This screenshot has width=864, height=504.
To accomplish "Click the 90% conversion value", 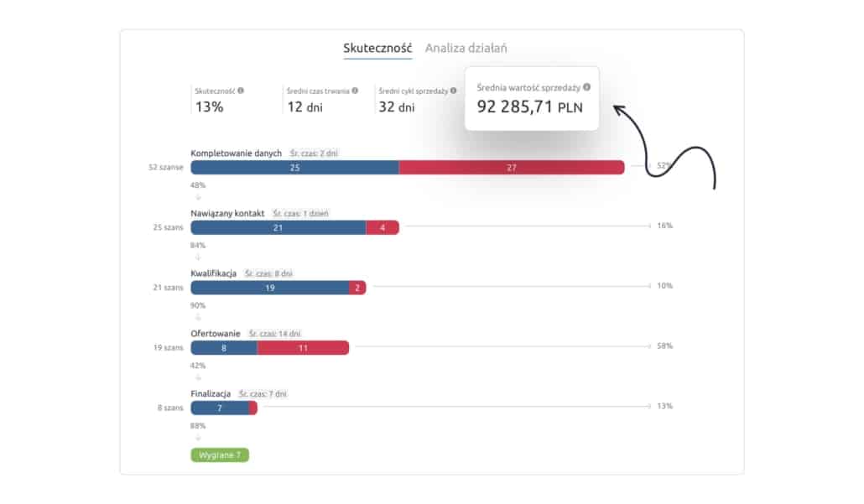I will 198,305.
